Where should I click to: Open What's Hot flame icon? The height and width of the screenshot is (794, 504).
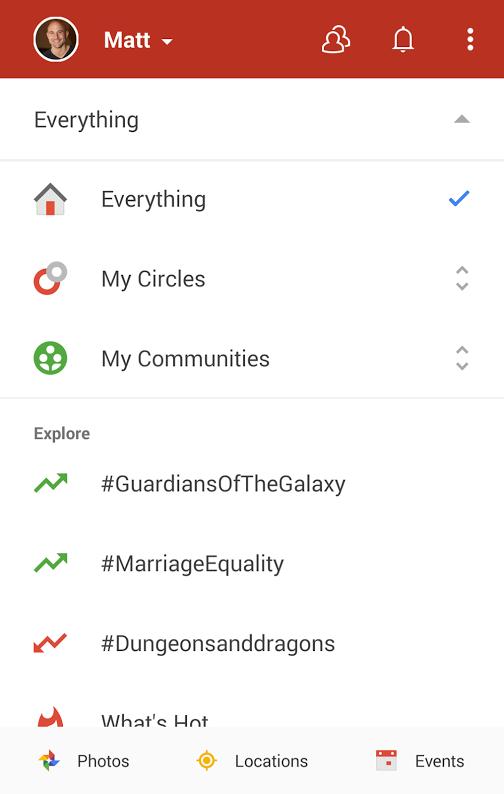coord(50,718)
